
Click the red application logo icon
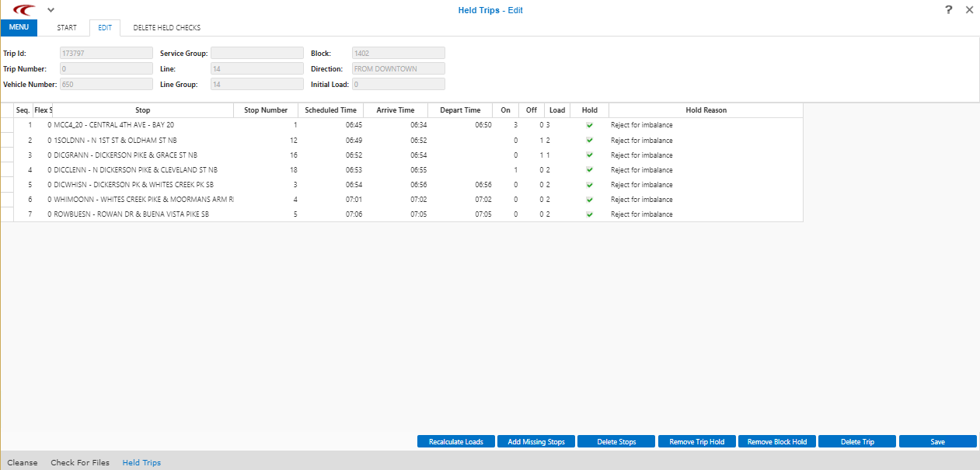pyautogui.click(x=24, y=10)
